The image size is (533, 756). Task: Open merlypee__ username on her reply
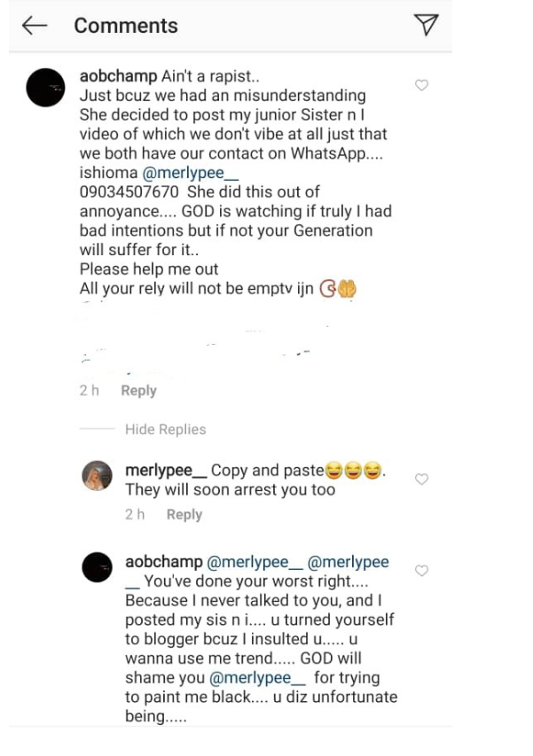(x=165, y=471)
